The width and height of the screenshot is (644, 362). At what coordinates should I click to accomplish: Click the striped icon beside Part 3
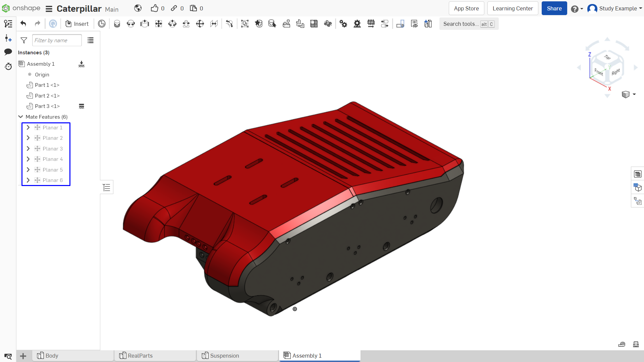click(82, 106)
